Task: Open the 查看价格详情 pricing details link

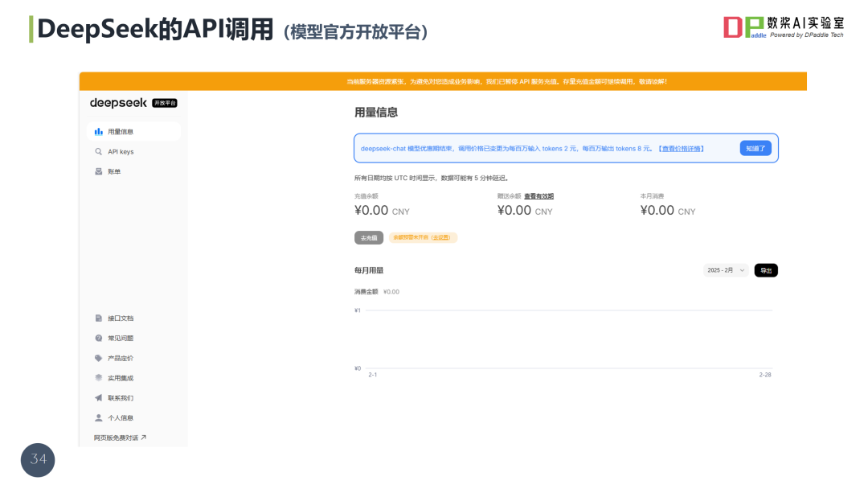Action: 682,149
